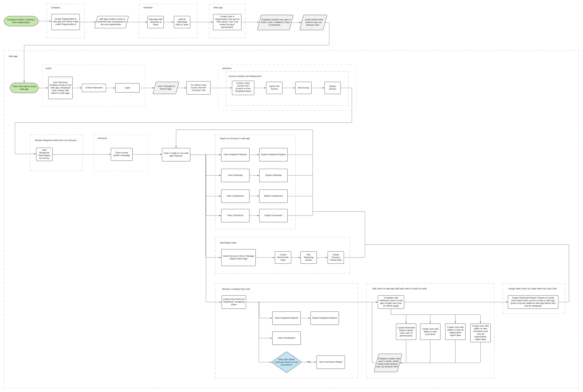Click the 'View Comparison' box
This screenshot has width=583, height=392.
pos(235,196)
